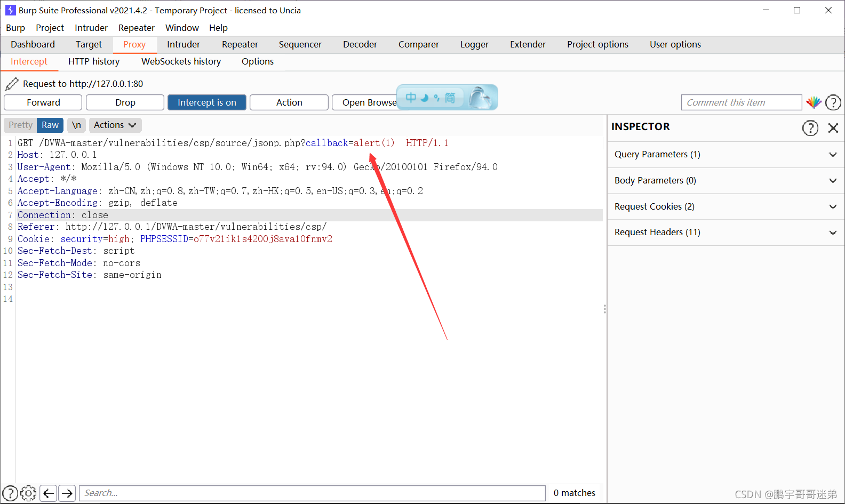Click the Cookie header line
This screenshot has height=504, width=845.
click(x=175, y=239)
